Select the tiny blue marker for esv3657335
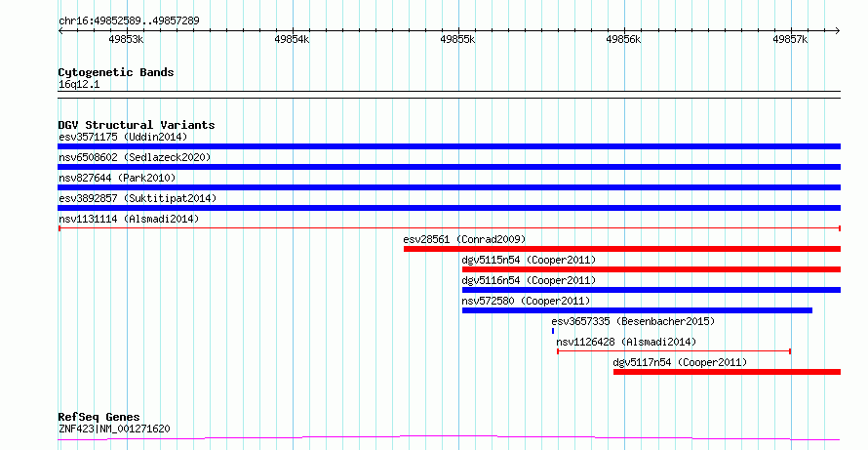This screenshot has width=868, height=450. coord(552,331)
